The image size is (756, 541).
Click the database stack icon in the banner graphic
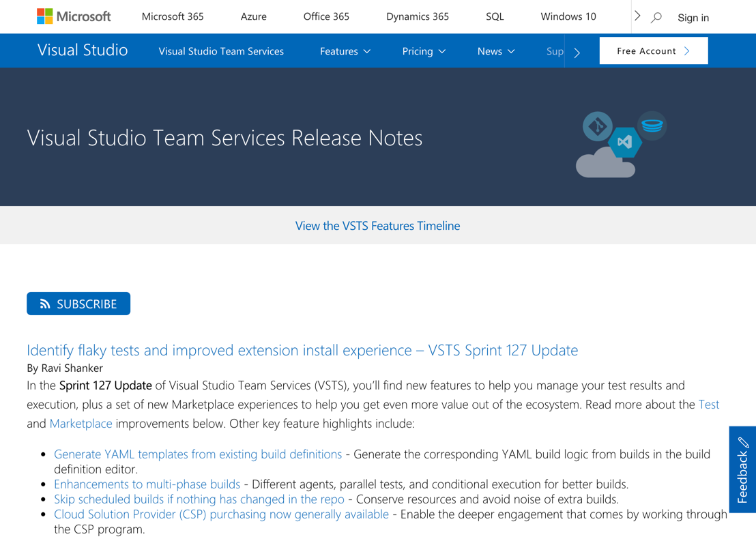652,126
